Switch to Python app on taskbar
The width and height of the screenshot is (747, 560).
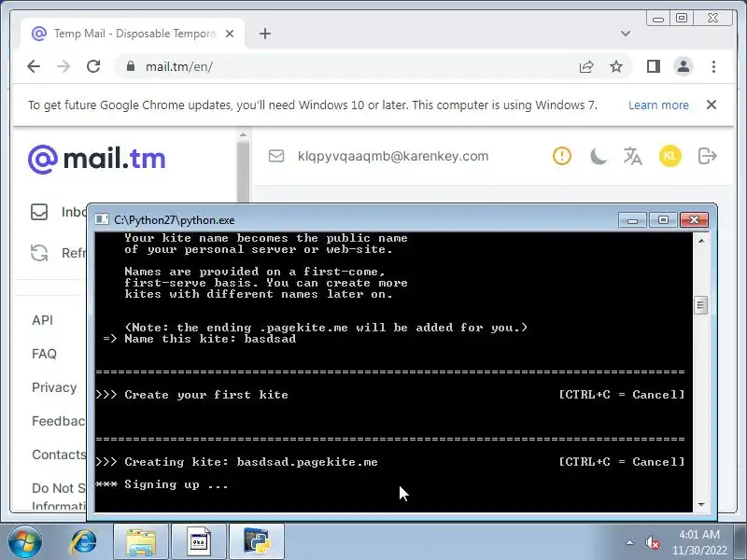(257, 541)
